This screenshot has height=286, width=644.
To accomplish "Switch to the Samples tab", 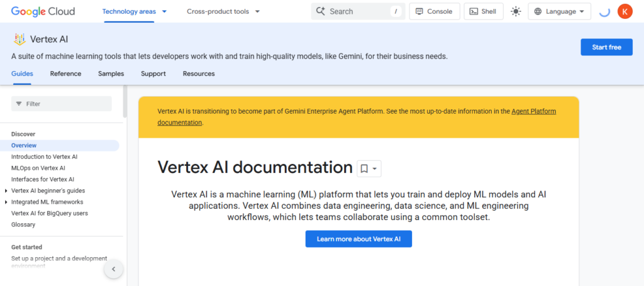I will coord(111,74).
